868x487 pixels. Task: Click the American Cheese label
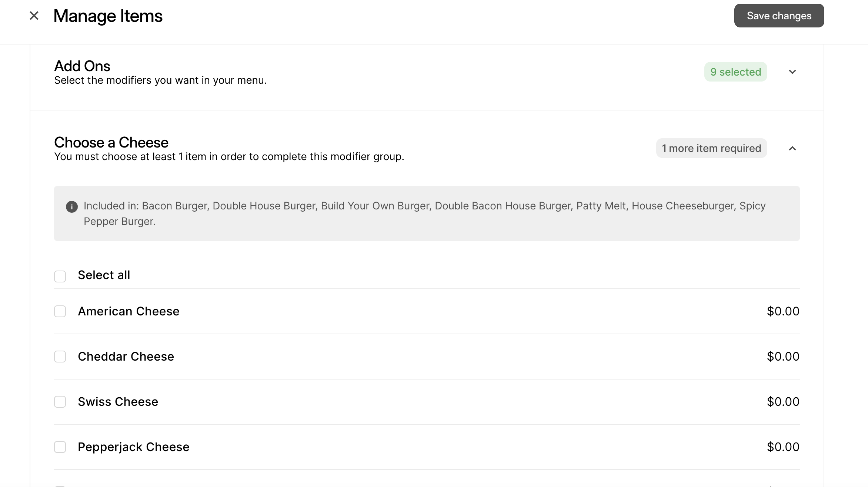point(128,311)
